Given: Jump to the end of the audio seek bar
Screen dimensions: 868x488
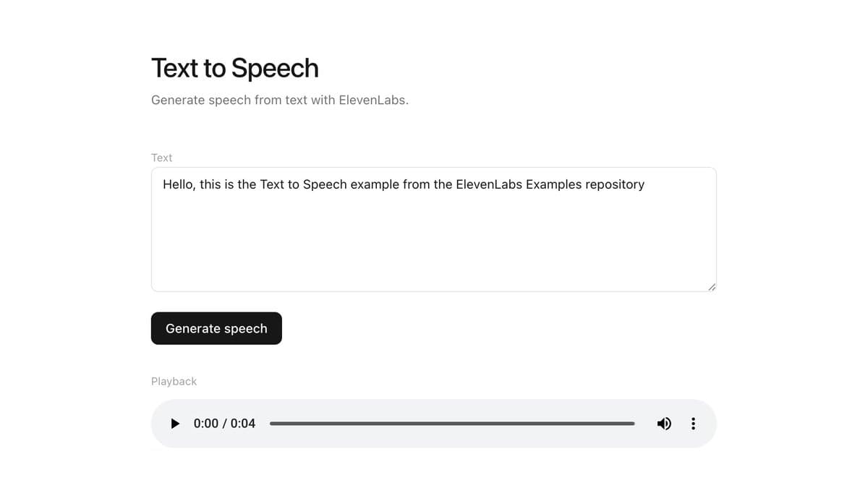Looking at the screenshot, I should [x=634, y=424].
